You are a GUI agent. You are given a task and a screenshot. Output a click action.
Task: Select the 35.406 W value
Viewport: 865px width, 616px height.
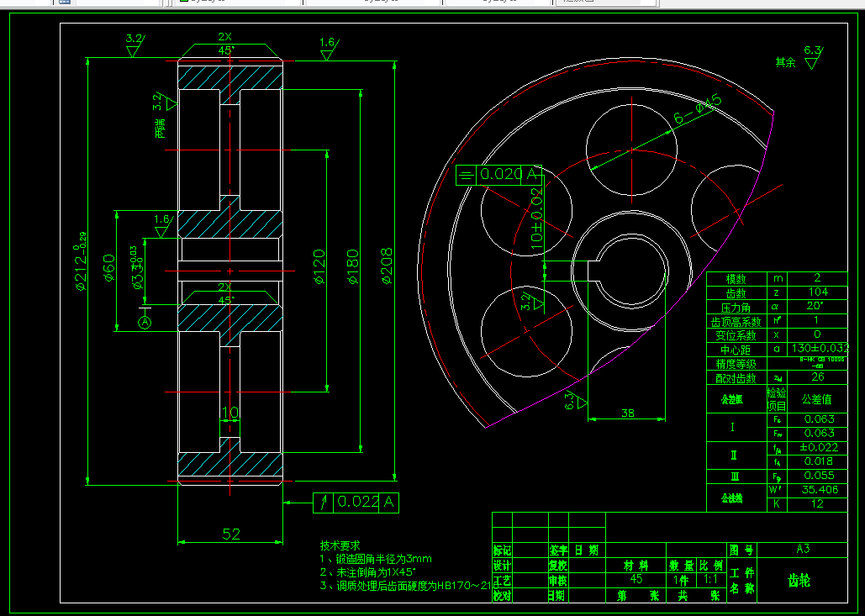[820, 490]
